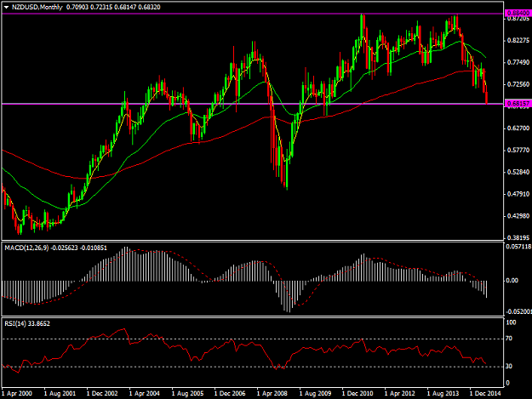Screen dimensions: 532x399
Task: Click the upper magenta horizontal resistance line
Action: pyautogui.click(x=253, y=14)
